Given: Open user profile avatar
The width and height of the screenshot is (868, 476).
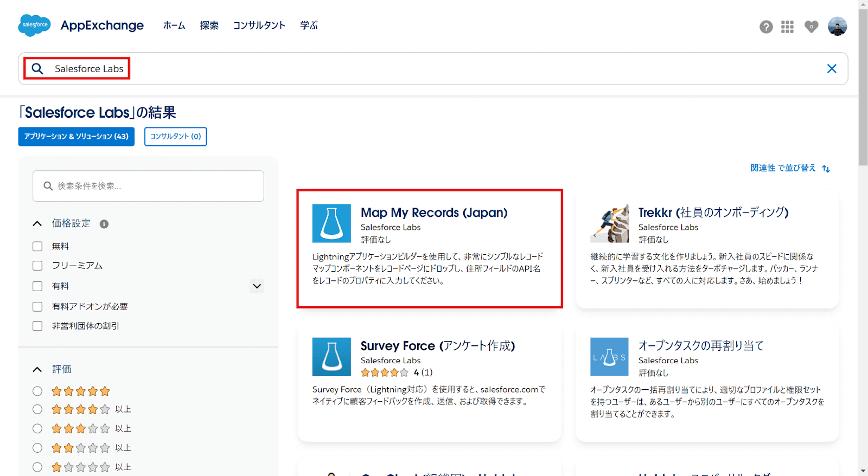Looking at the screenshot, I should tap(837, 26).
